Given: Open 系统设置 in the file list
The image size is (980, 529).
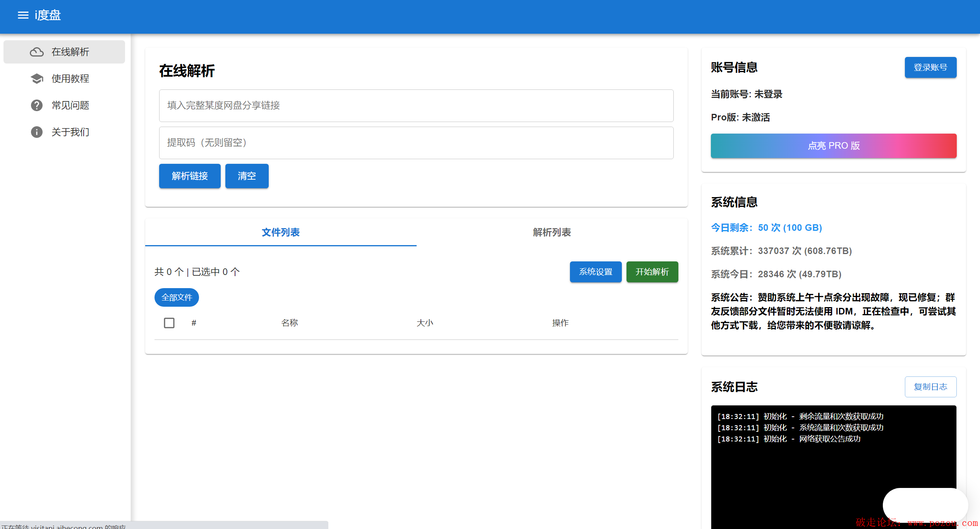Looking at the screenshot, I should (x=596, y=272).
